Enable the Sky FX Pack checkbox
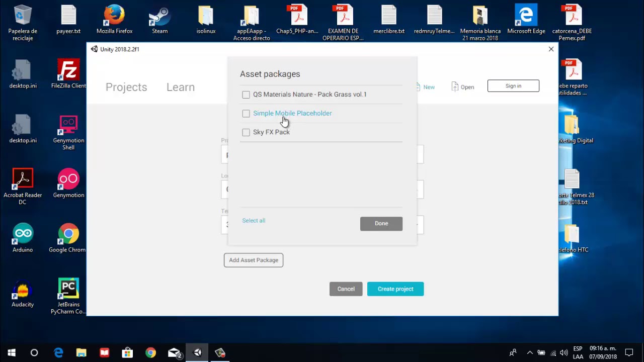644x362 pixels. pyautogui.click(x=246, y=132)
